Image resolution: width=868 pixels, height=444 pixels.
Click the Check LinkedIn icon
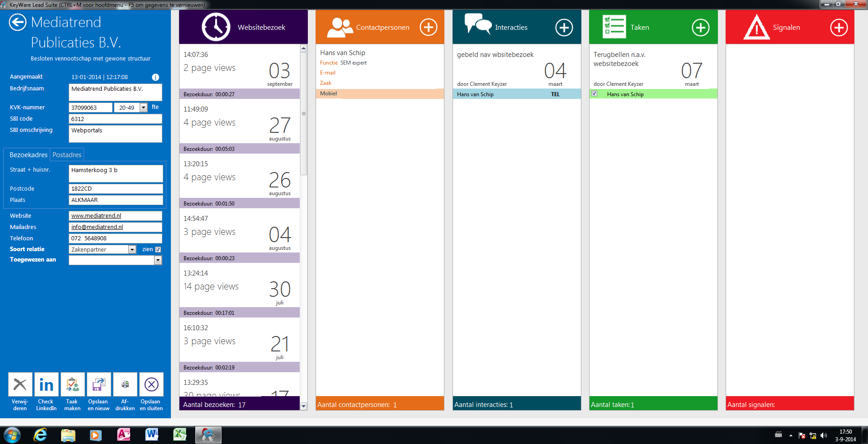pos(46,384)
